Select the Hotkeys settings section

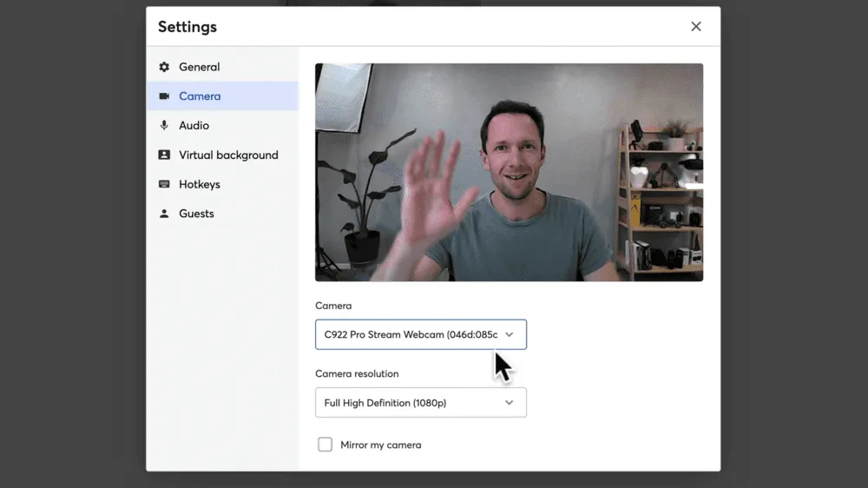[199, 185]
